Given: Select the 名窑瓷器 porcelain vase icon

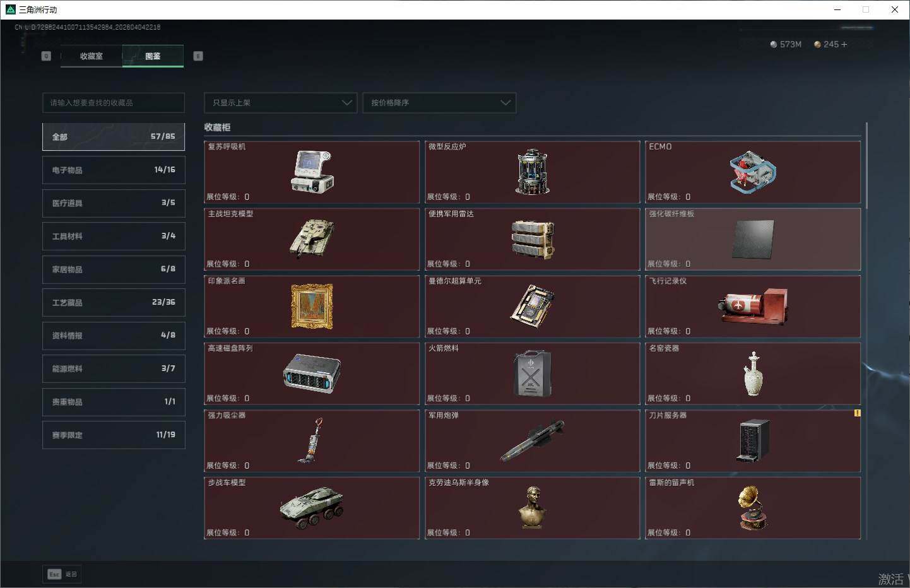Looking at the screenshot, I should point(753,373).
